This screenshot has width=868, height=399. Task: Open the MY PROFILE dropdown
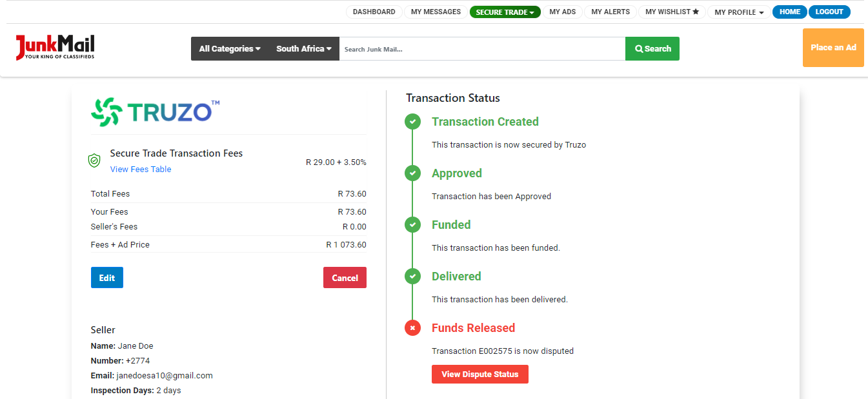tap(738, 12)
